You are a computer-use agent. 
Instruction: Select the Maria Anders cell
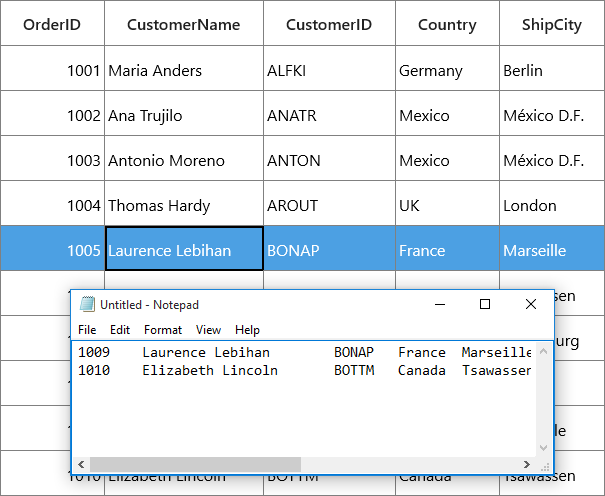tap(184, 70)
